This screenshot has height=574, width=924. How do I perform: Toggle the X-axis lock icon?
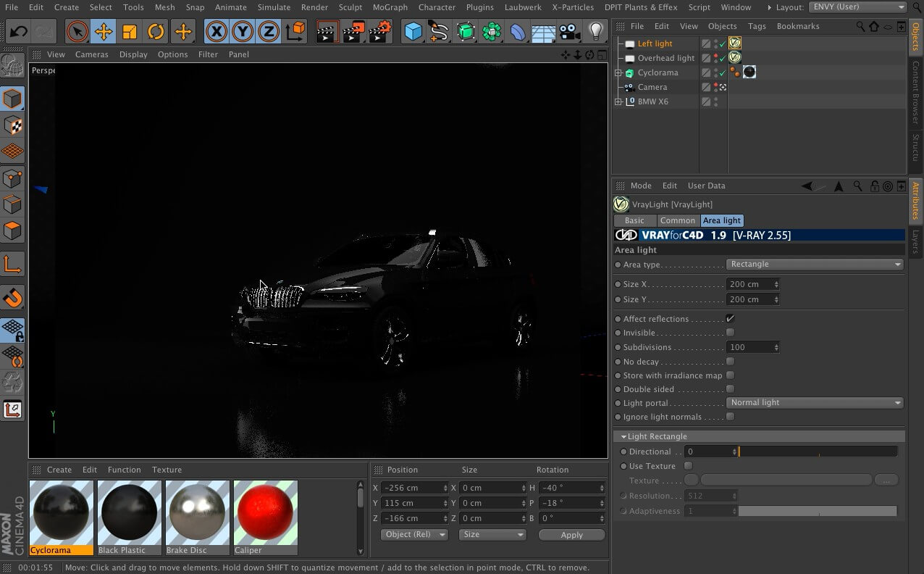point(217,32)
